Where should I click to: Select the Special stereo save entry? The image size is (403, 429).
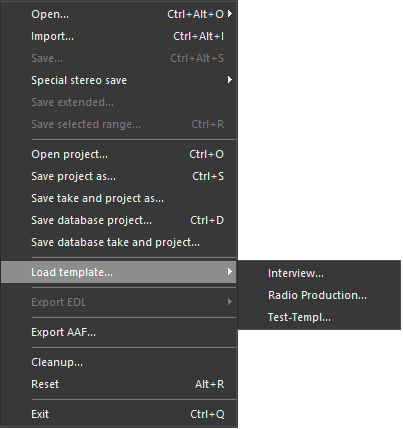(118, 80)
